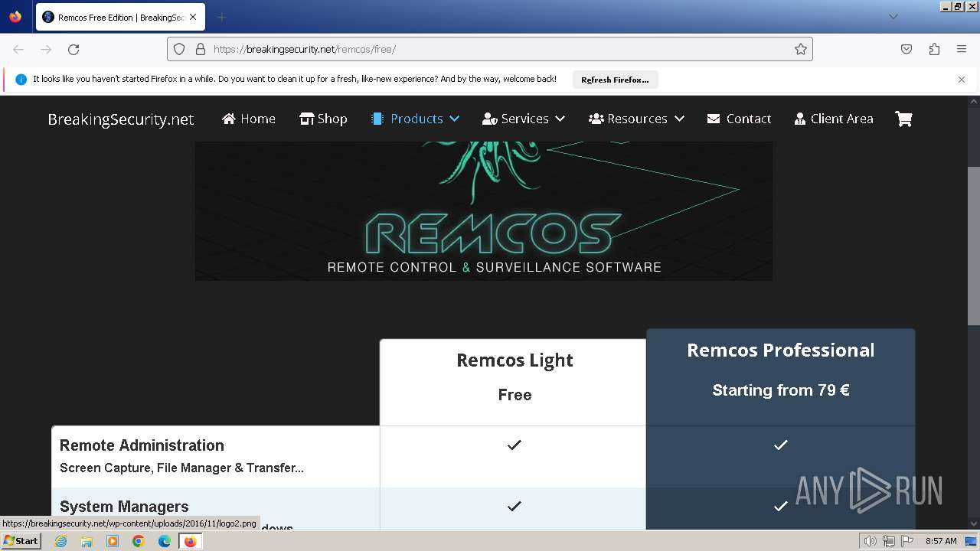980x551 pixels.
Task: Open a new browser tab with plus
Action: pos(221,17)
